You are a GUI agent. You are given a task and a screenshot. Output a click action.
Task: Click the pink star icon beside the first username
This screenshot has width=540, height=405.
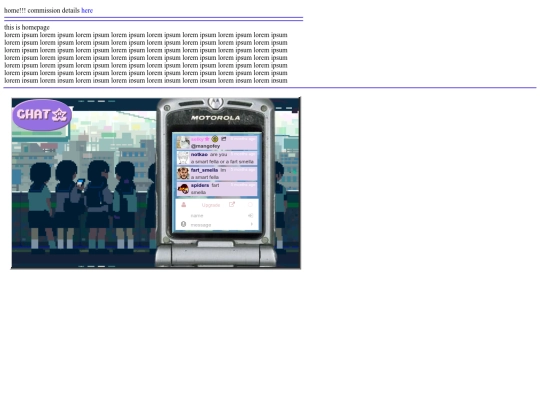[x=207, y=139]
